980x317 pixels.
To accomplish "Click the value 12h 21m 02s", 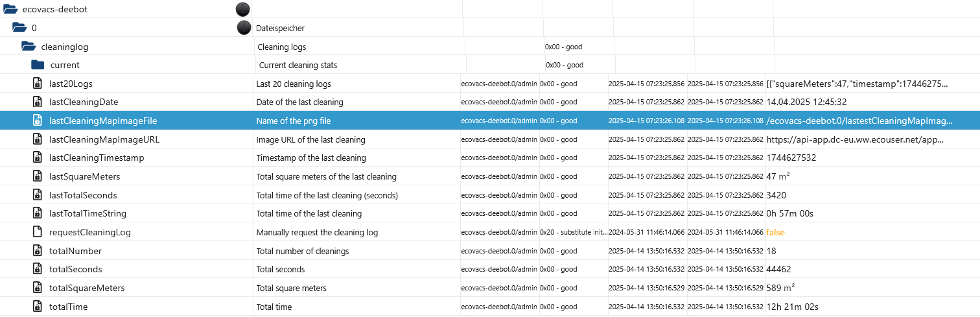I will pos(792,307).
